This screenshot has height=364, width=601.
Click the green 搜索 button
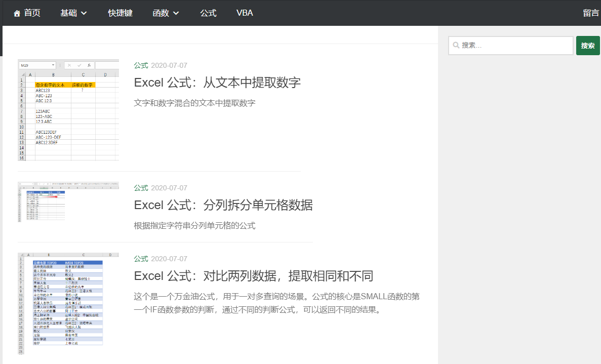(x=587, y=46)
